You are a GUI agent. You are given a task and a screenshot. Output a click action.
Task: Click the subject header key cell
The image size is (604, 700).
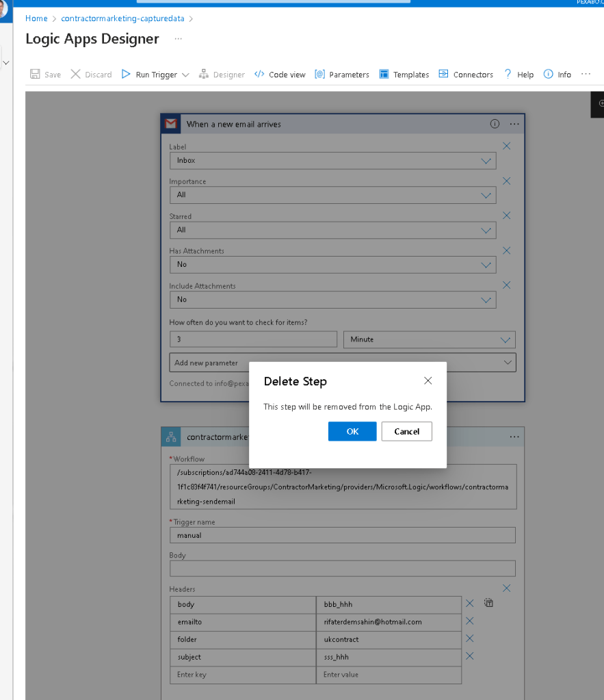point(243,657)
